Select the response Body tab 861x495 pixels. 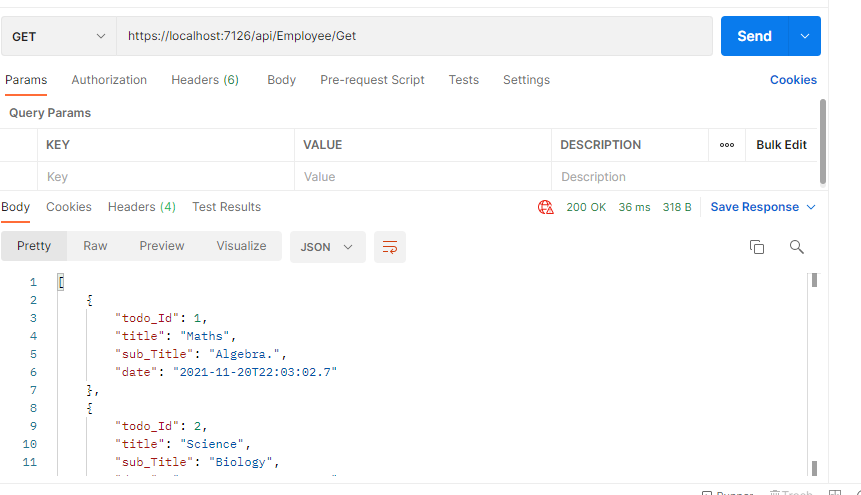15,207
